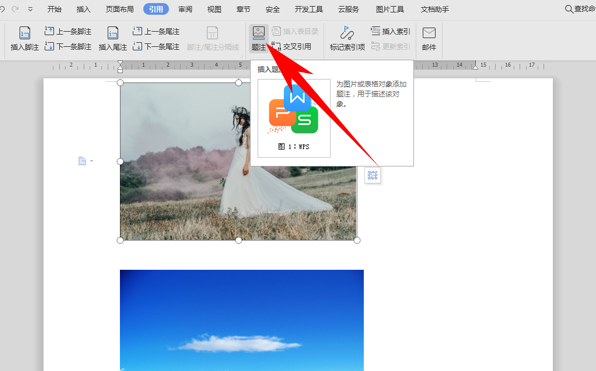Select the 引用 ribbon tab

coord(156,9)
